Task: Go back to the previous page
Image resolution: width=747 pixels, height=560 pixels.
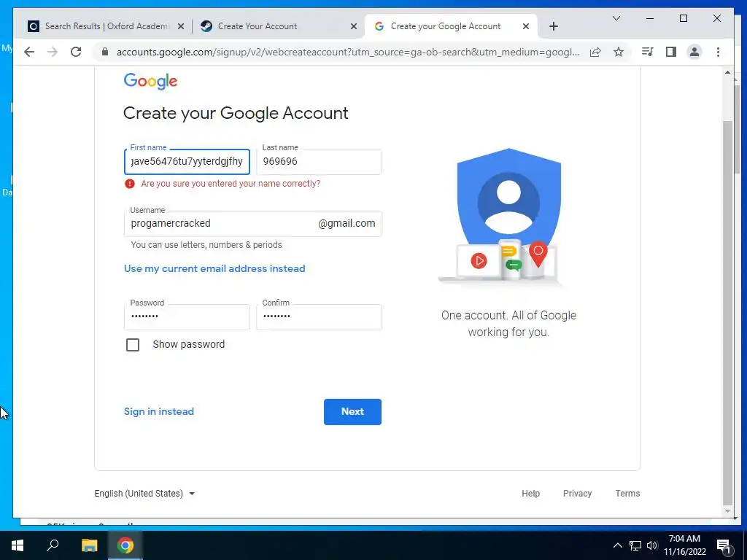Action: [29, 52]
